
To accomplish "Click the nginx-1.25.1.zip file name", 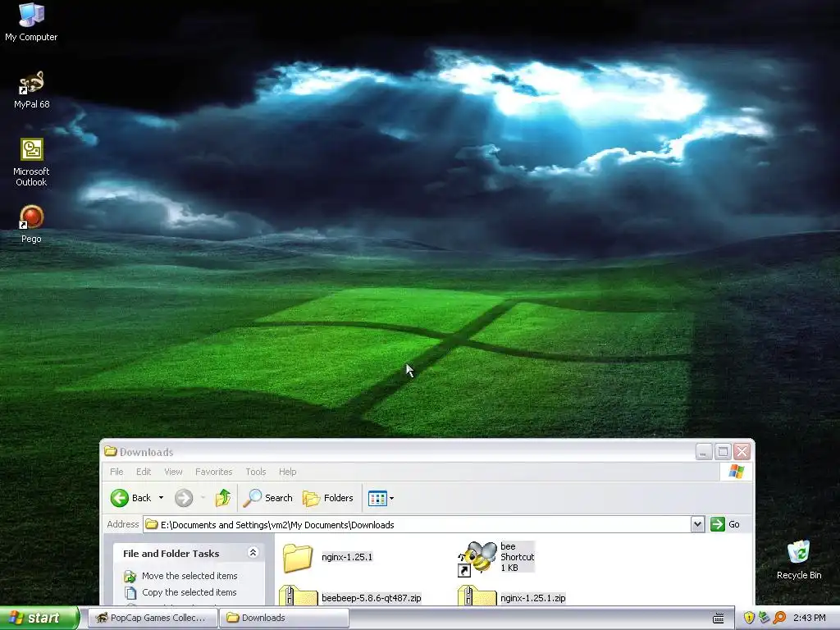I will [x=533, y=598].
